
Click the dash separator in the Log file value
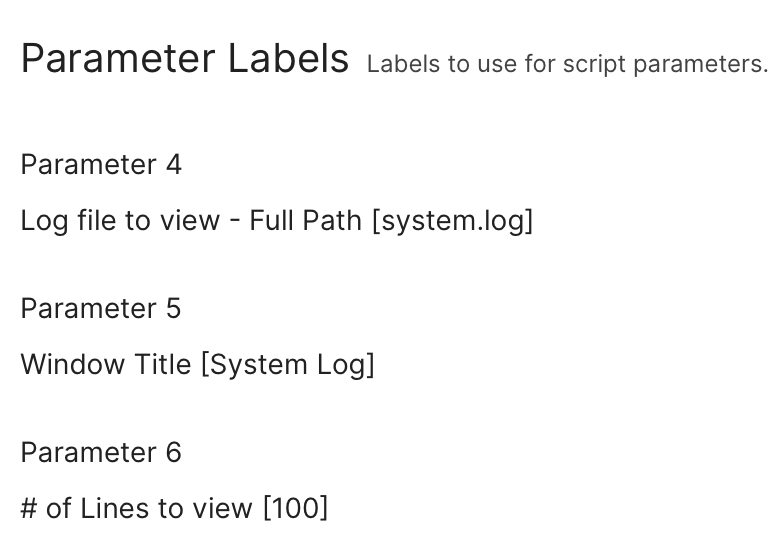pyautogui.click(x=235, y=221)
